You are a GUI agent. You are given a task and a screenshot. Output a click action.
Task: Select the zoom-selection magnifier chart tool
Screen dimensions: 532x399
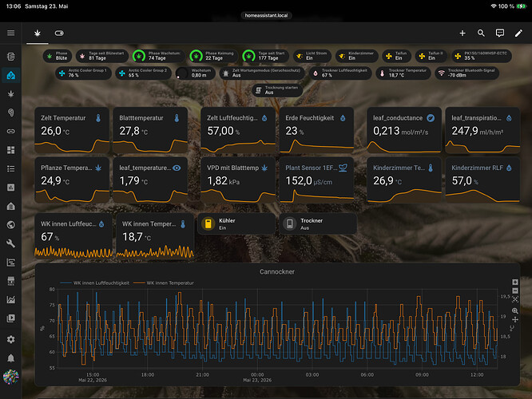[x=515, y=310]
